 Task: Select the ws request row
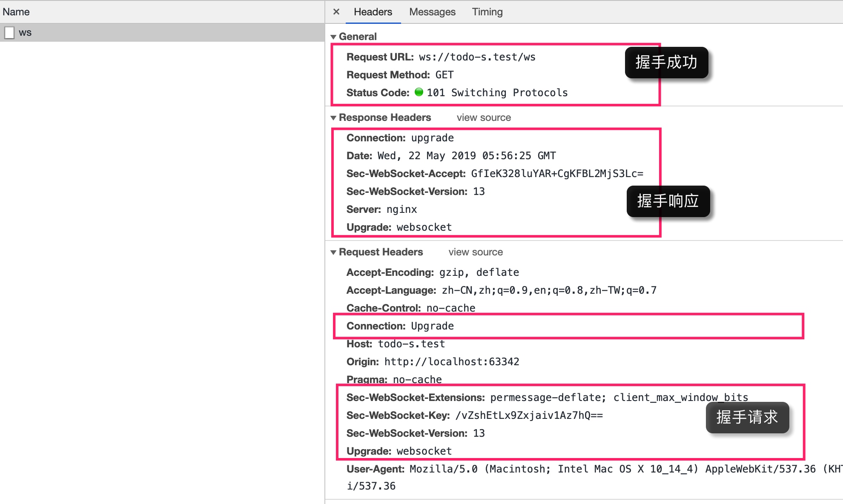pos(162,33)
